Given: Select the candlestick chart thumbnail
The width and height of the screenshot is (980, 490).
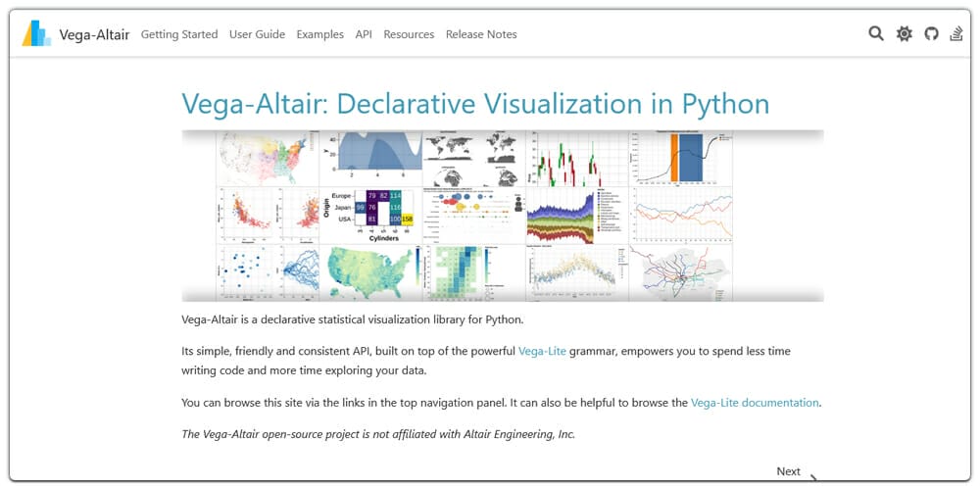Looking at the screenshot, I should point(575,158).
